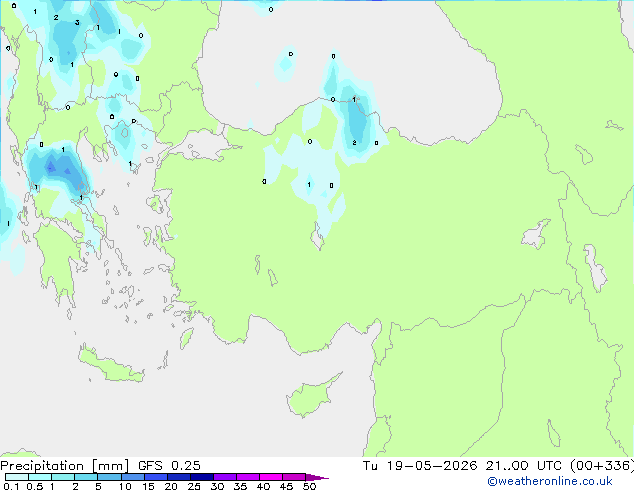Click the 2–5 mm legend swatch
634x490 pixels.
tap(86, 477)
